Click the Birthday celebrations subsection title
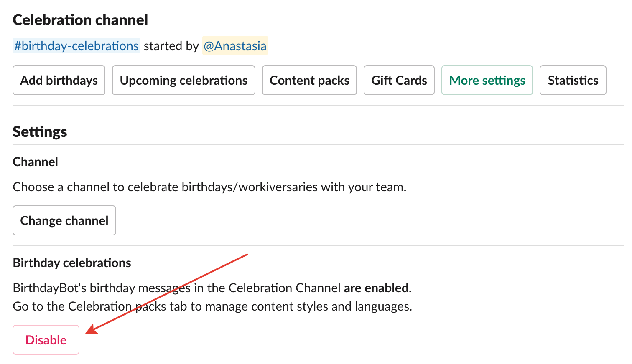Viewport: 632px width, 364px height. click(x=72, y=263)
